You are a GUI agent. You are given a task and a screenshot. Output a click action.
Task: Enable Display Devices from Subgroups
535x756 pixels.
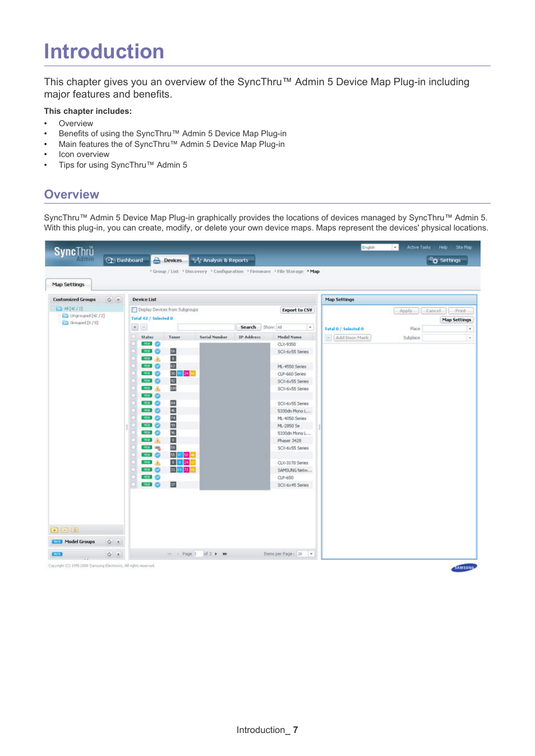coord(135,310)
